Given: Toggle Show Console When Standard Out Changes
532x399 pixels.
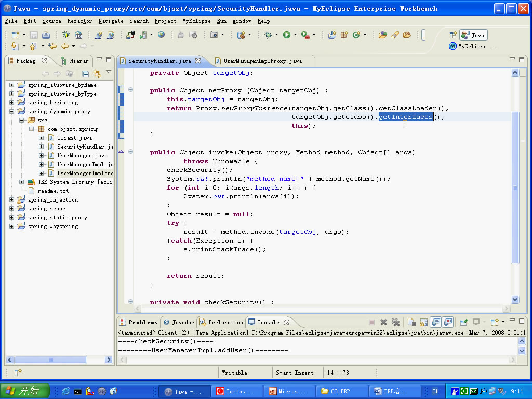Looking at the screenshot, I should pos(436,322).
